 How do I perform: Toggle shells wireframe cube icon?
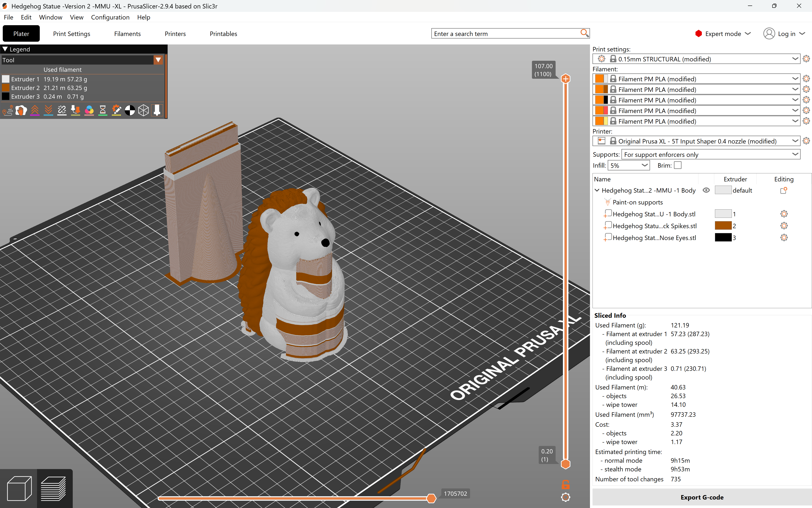click(x=144, y=110)
